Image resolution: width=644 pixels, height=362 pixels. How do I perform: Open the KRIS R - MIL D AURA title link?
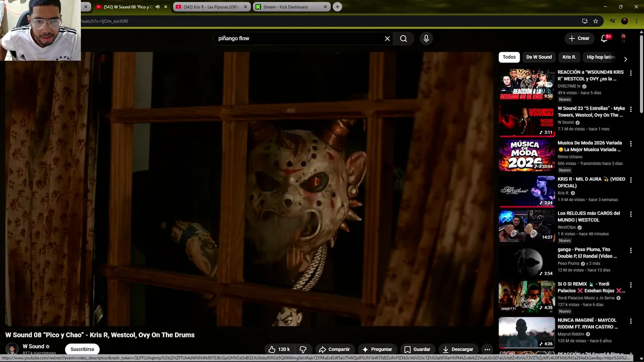click(591, 183)
